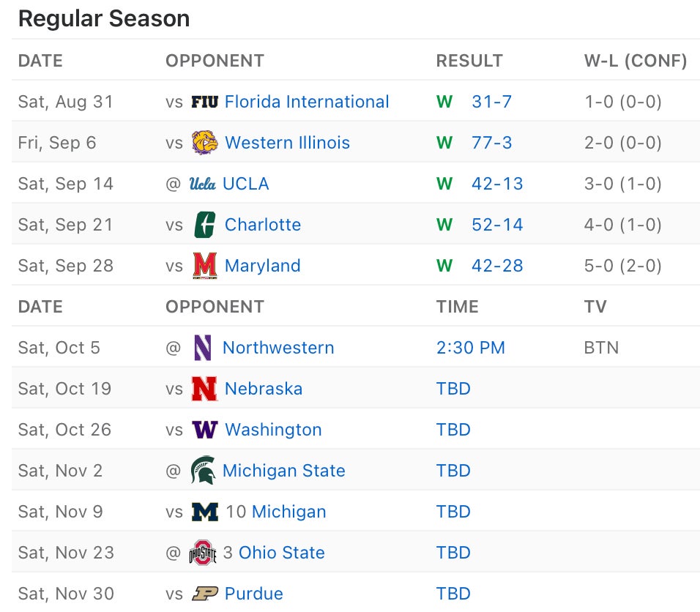Open the 77-3 Western Illinois score

491,143
